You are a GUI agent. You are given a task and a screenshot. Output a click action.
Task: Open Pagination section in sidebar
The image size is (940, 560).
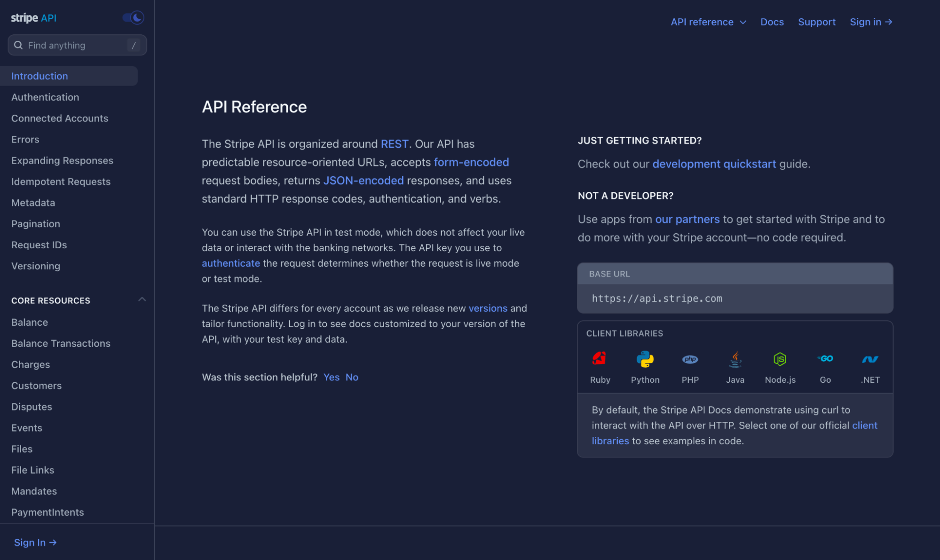[36, 224]
